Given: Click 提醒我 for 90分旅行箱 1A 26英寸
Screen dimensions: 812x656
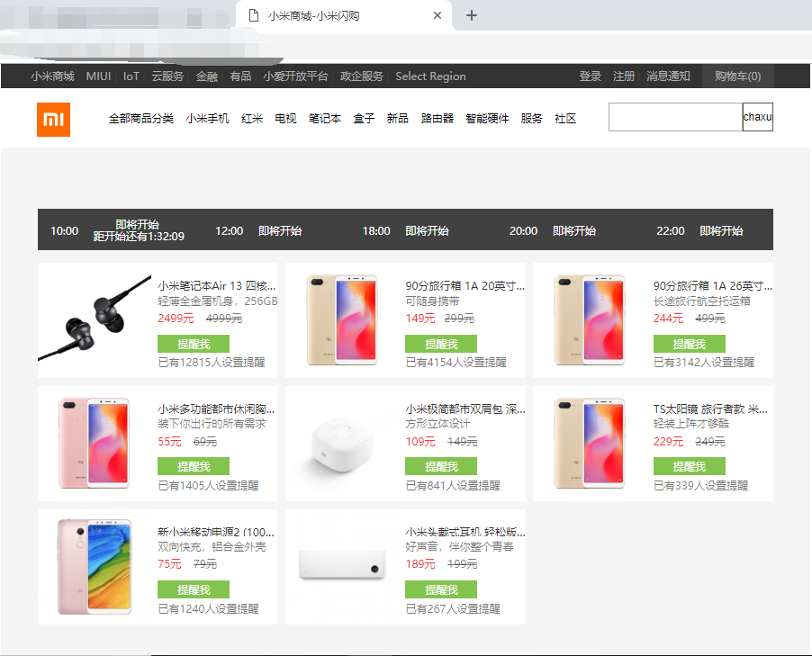Looking at the screenshot, I should tap(689, 344).
